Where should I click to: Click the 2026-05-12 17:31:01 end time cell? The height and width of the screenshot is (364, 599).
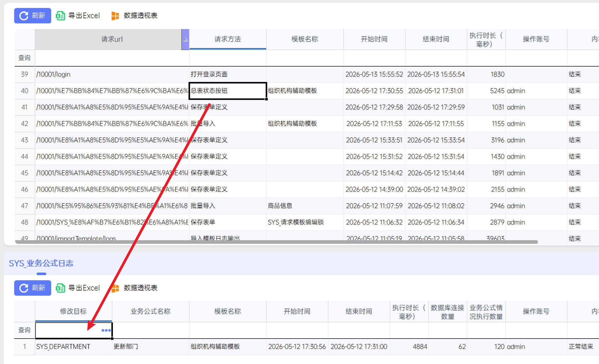click(x=436, y=91)
